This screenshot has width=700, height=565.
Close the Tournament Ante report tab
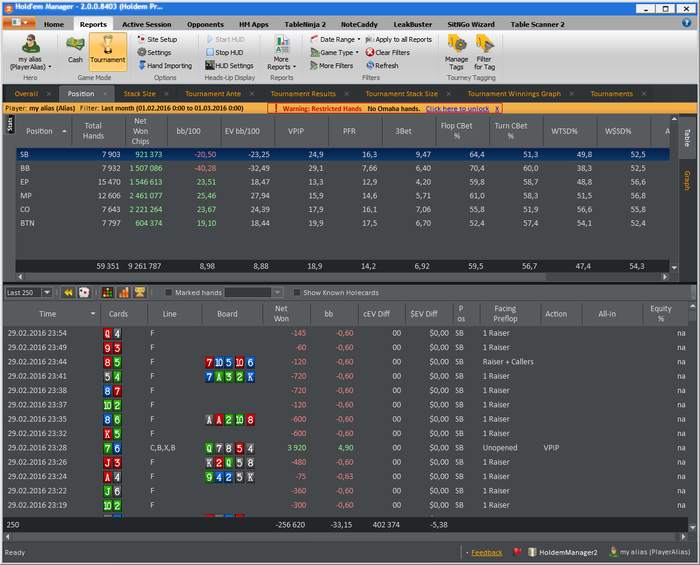[252, 94]
